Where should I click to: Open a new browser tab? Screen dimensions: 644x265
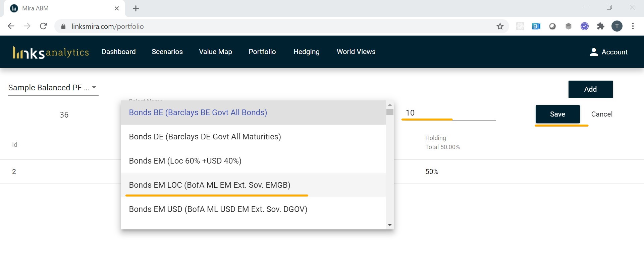click(136, 8)
